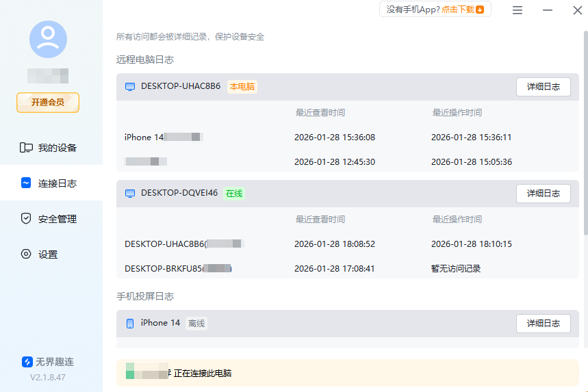Select 连接日志 tab
This screenshot has width=588, height=392.
pyautogui.click(x=51, y=183)
